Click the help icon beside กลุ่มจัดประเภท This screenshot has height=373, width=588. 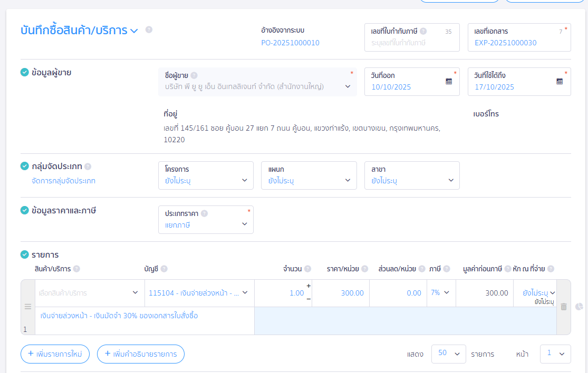click(x=88, y=166)
